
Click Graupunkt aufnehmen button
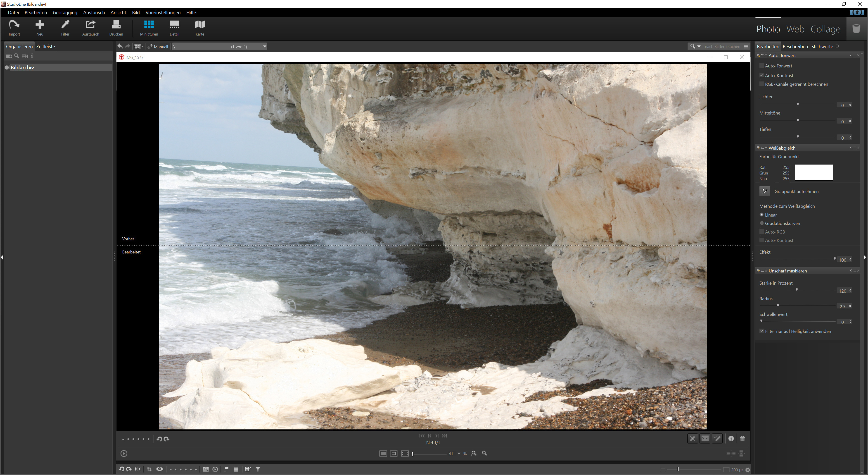tap(765, 191)
